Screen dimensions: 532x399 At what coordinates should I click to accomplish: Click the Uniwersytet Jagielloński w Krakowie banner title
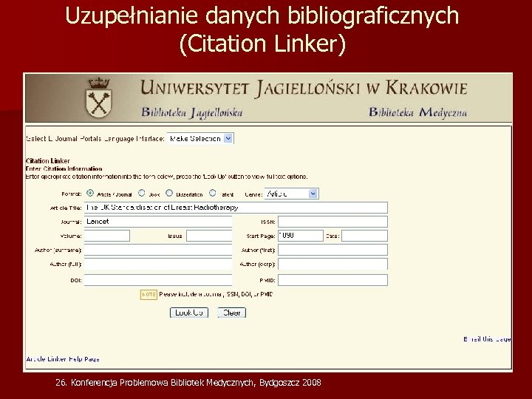pyautogui.click(x=304, y=88)
